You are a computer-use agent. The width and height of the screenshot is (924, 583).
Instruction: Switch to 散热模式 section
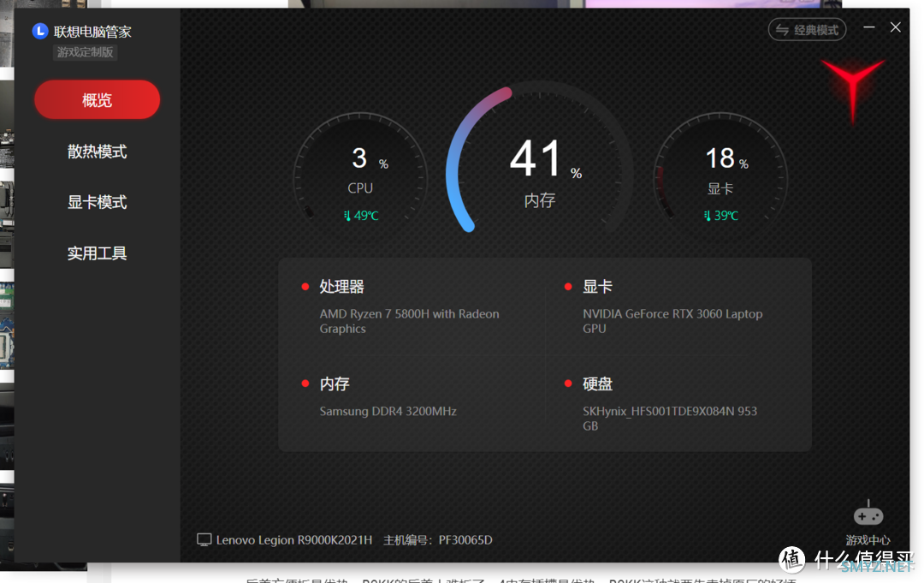click(x=98, y=152)
